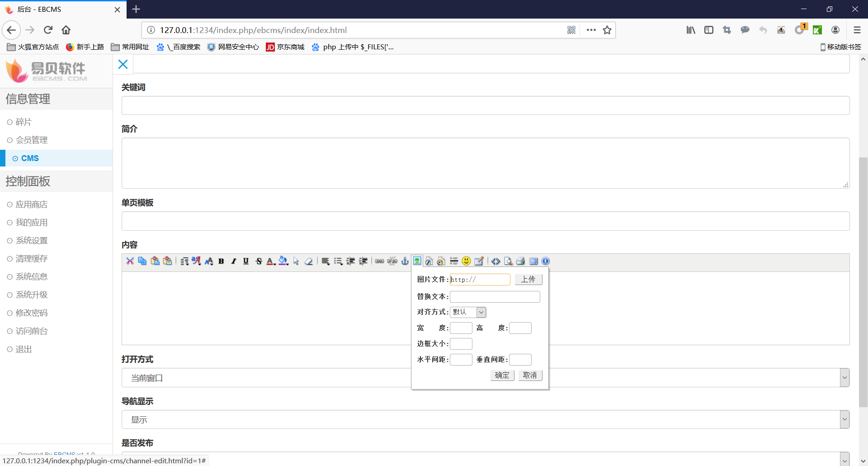
Task: Open font color picker in editor toolbar
Action: click(x=271, y=261)
